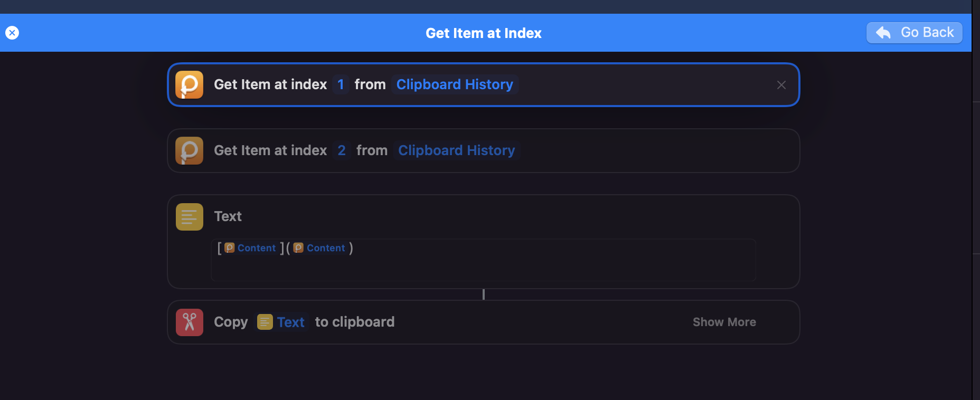
Task: Click the small yellow Text variable icon
Action: click(x=265, y=322)
